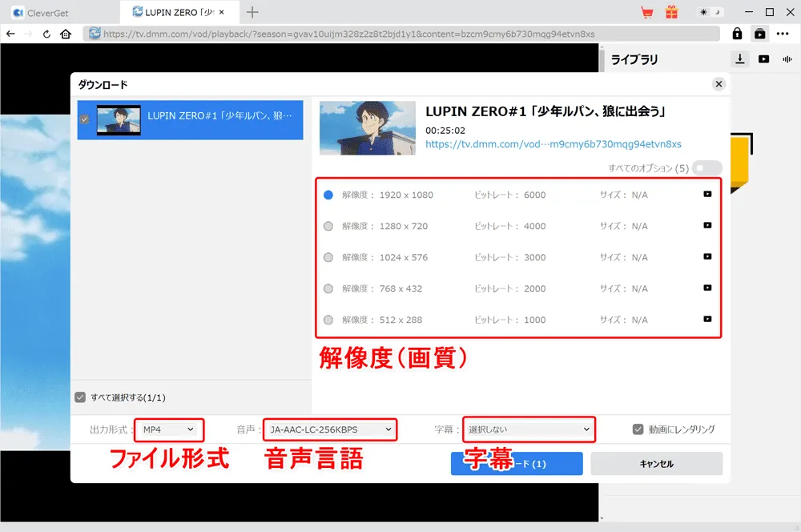This screenshot has height=532, width=801.
Task: Click the Cancel button
Action: (x=657, y=464)
